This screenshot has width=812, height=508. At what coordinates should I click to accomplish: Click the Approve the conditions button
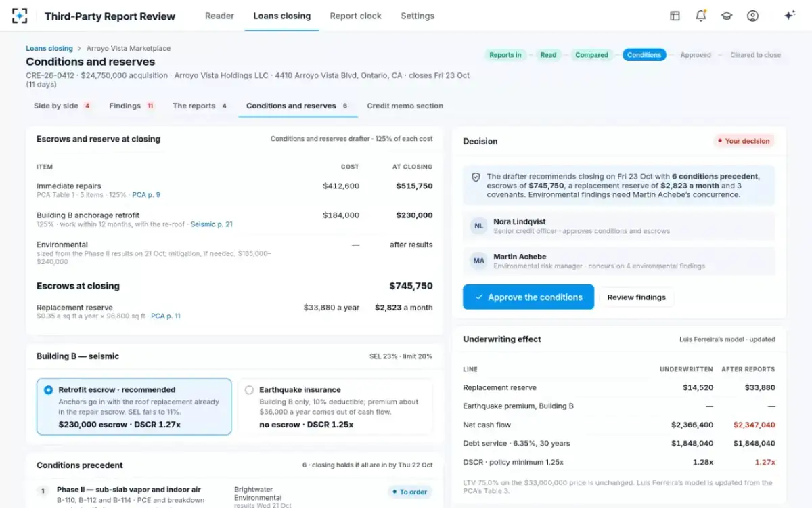pos(528,297)
